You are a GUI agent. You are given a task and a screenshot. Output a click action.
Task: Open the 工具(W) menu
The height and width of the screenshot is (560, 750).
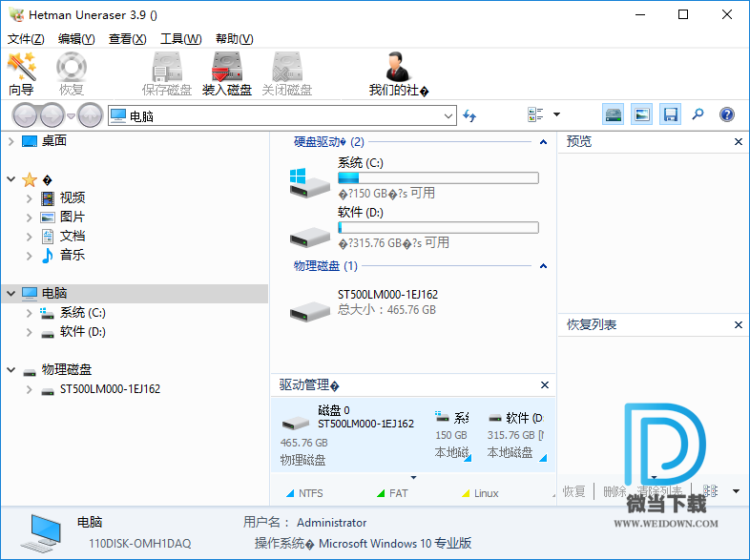(x=180, y=39)
